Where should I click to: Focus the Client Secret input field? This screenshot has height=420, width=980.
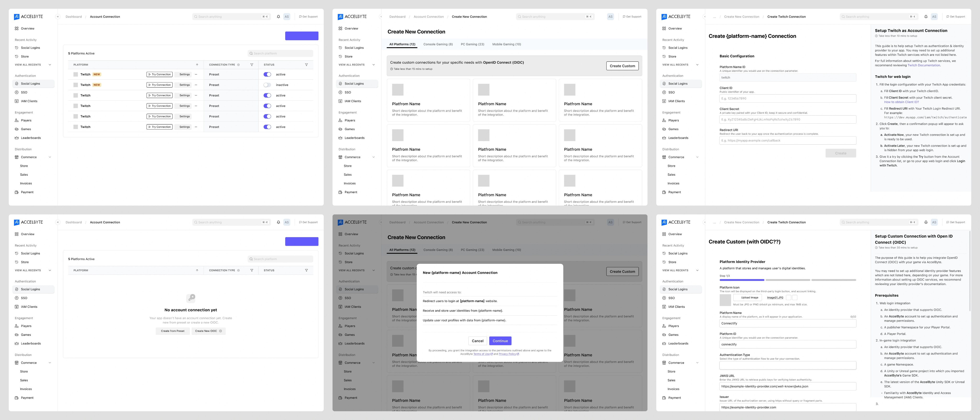click(787, 119)
